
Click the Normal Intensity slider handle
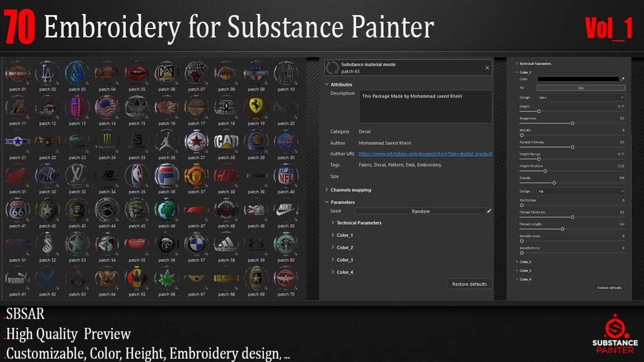tap(572, 147)
